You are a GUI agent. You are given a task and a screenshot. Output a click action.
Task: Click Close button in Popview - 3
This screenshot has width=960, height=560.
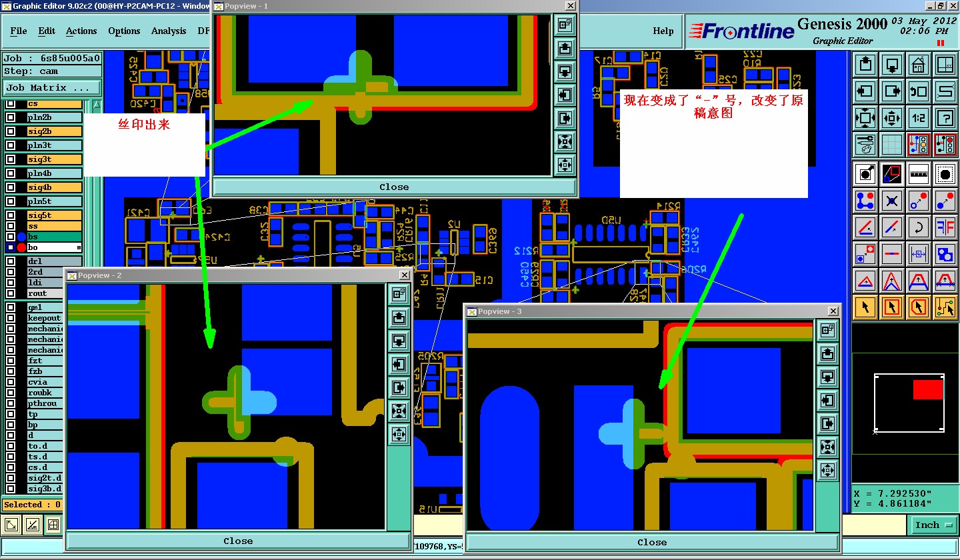tap(652, 542)
